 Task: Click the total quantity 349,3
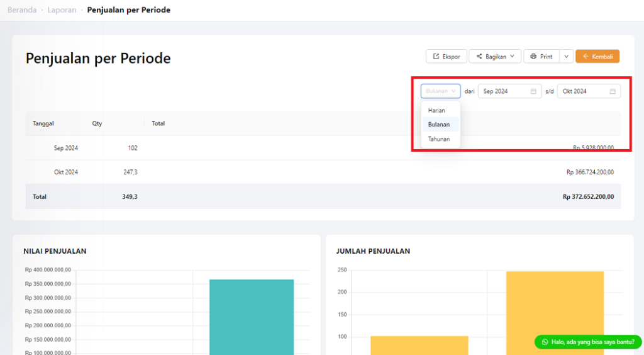pyautogui.click(x=130, y=197)
